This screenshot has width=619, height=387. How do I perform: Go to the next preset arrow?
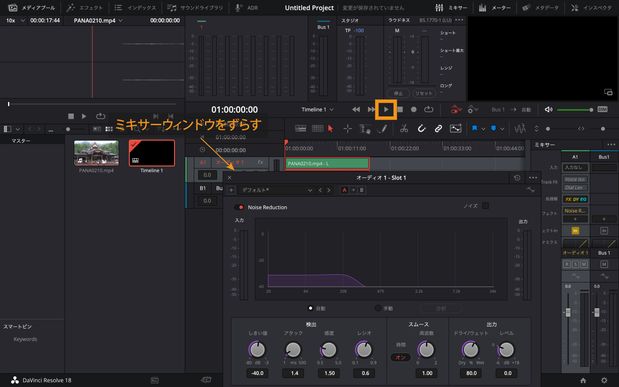click(x=329, y=190)
